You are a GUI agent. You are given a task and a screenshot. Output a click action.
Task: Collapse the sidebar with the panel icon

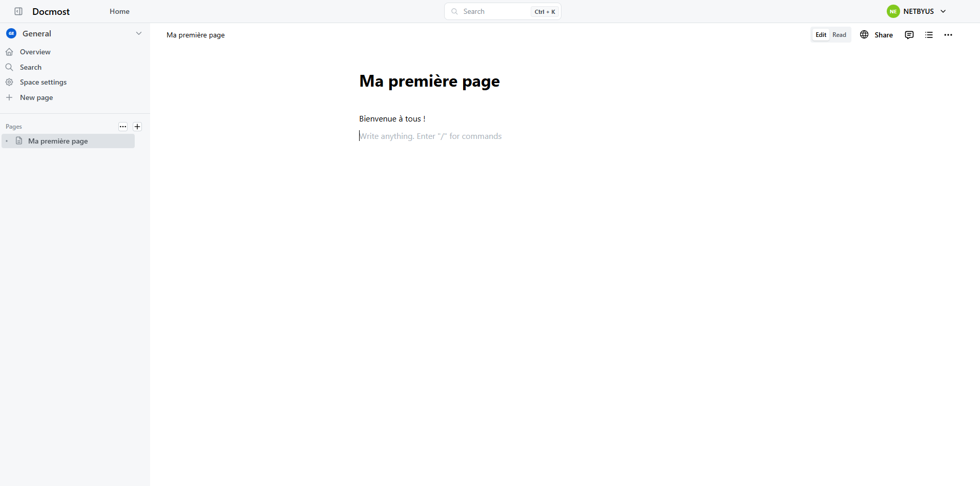click(18, 11)
